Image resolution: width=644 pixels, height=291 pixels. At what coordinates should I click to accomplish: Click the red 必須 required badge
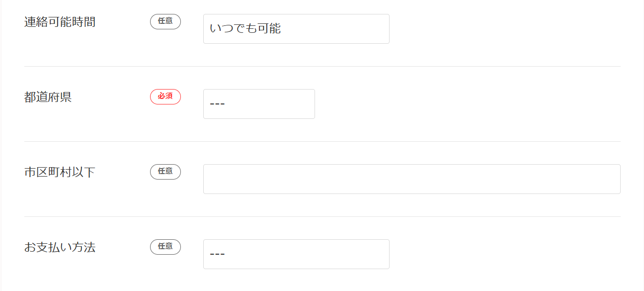point(165,97)
